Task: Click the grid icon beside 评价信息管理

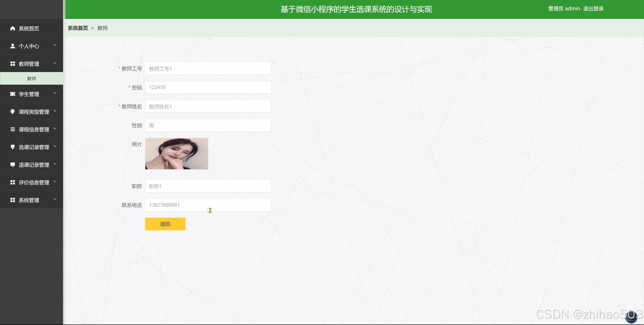Action: tap(13, 182)
